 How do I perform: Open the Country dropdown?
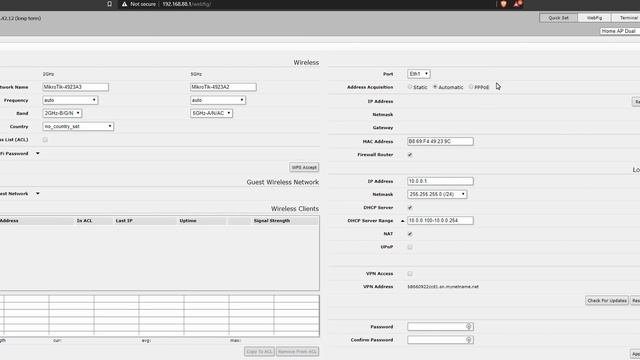tap(78, 127)
